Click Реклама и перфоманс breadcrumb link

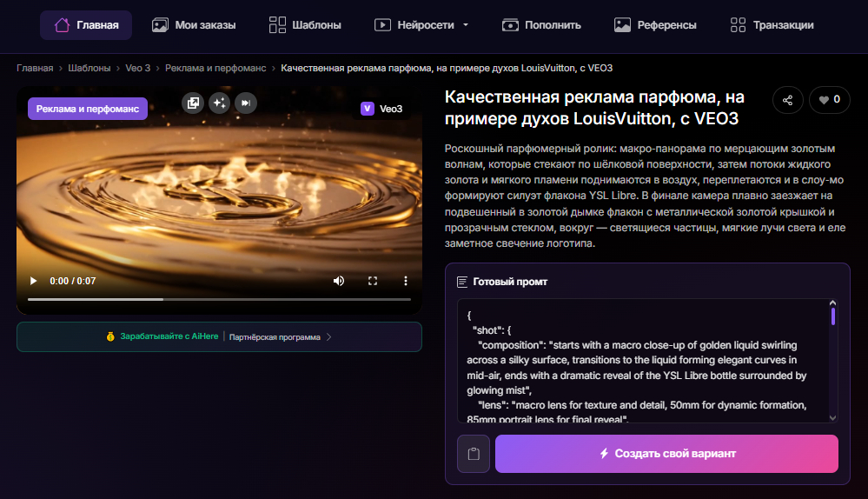(215, 68)
